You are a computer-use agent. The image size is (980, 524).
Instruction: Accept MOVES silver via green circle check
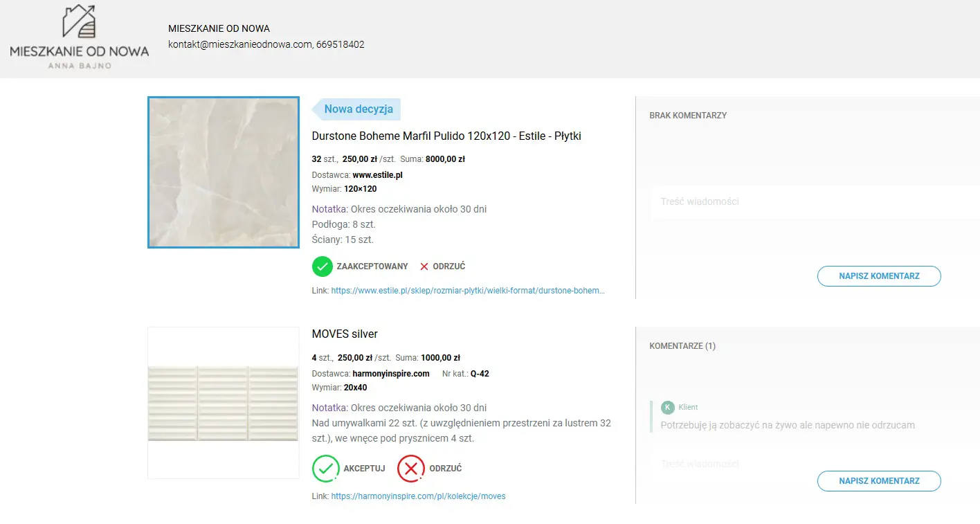[325, 469]
